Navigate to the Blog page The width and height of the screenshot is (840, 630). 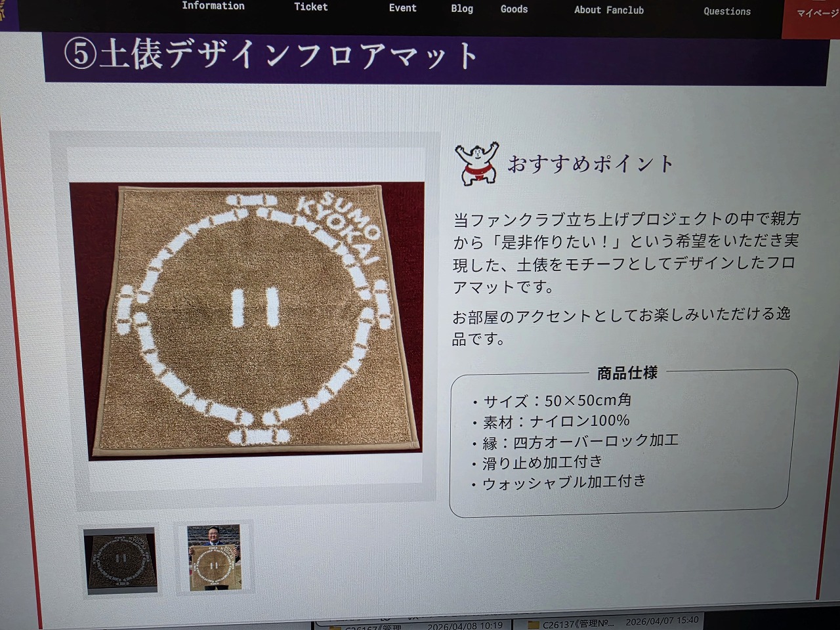[462, 9]
